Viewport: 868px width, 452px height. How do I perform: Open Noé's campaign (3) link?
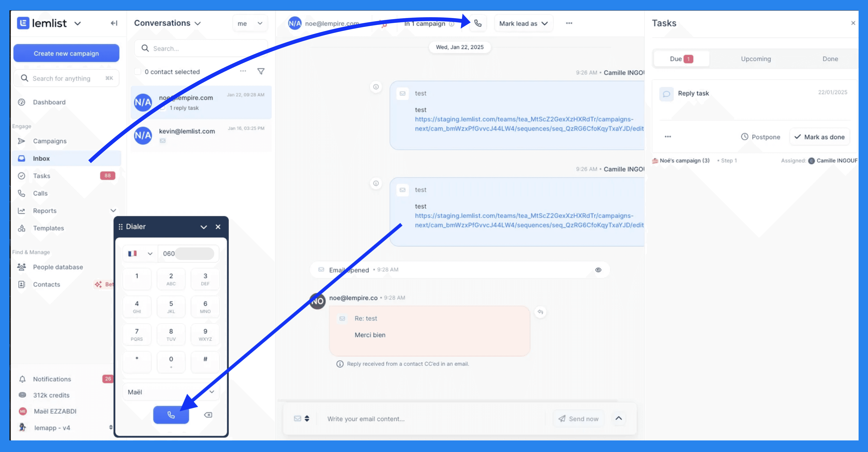684,160
